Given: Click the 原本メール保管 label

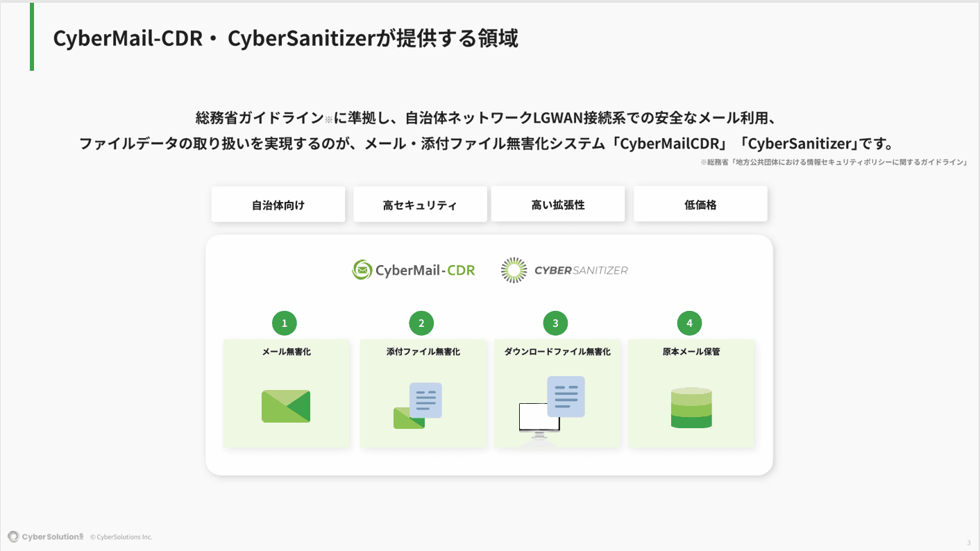Looking at the screenshot, I should tap(691, 352).
